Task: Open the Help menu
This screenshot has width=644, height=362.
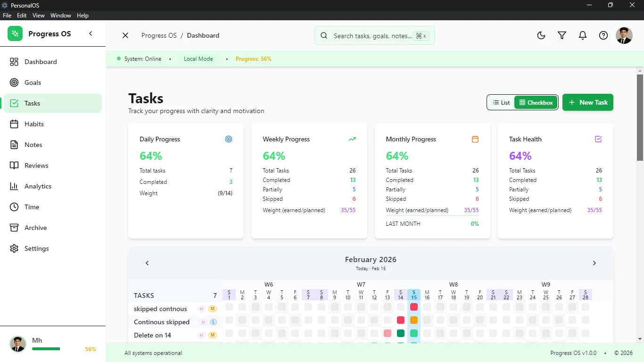Action: [83, 16]
